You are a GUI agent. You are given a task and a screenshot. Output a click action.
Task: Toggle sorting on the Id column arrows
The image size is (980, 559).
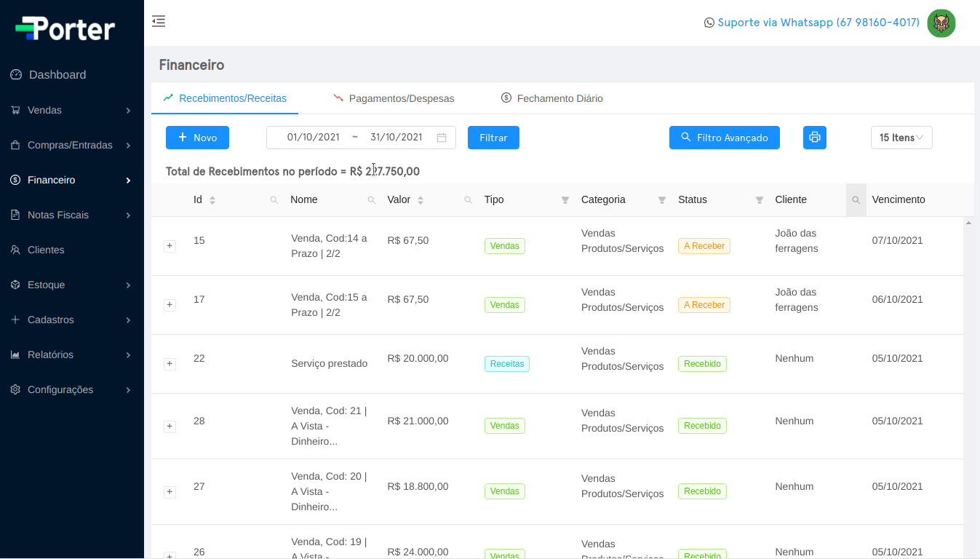(211, 199)
